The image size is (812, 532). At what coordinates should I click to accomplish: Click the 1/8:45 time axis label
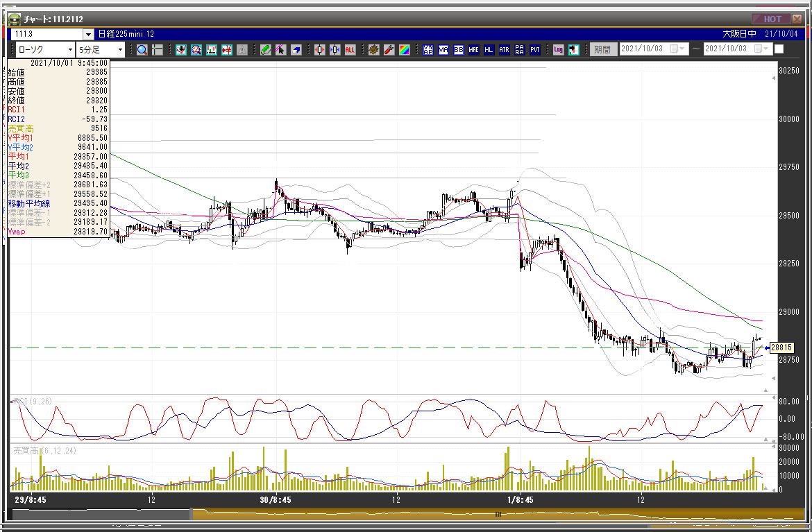521,500
